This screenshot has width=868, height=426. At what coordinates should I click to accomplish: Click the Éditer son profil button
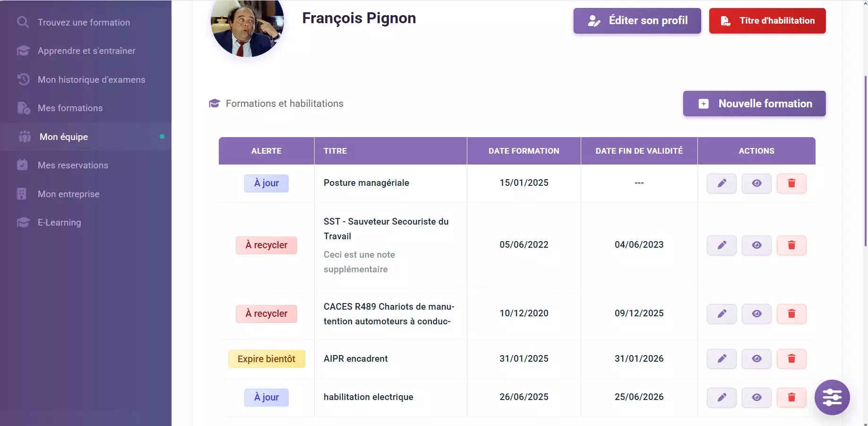coord(636,21)
